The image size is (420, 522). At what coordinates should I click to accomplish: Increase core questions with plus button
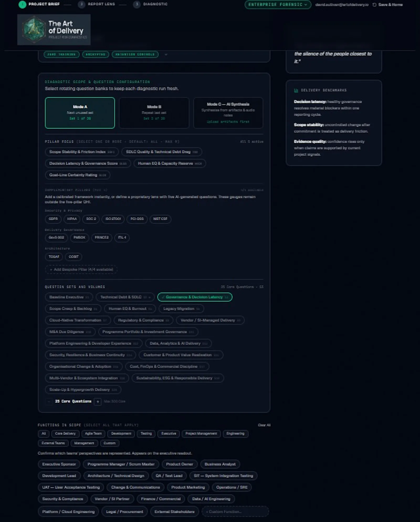tap(98, 401)
